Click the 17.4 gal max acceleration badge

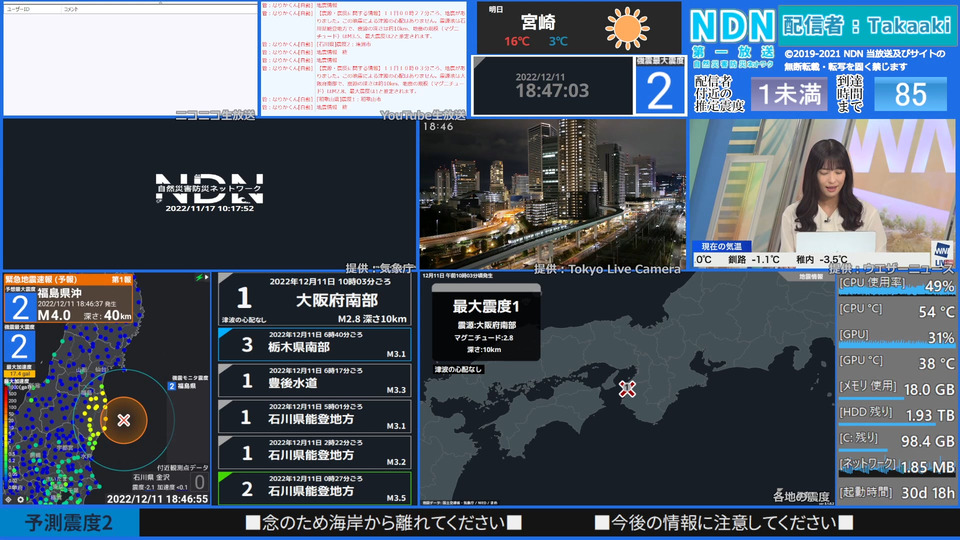20,373
